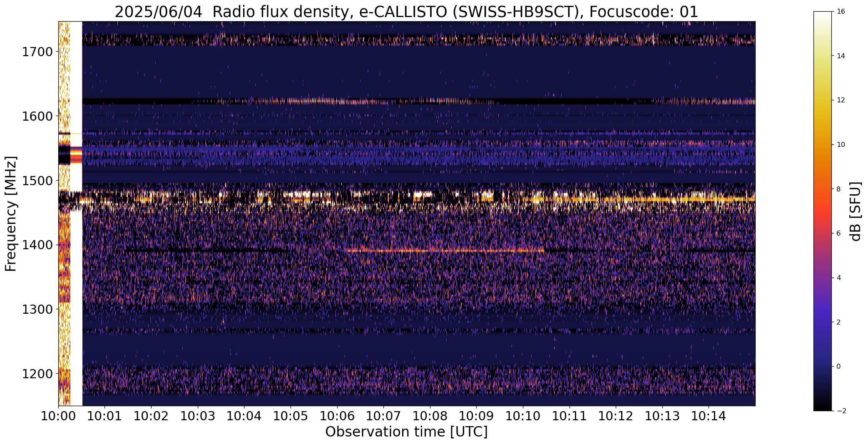Click the 1600 frequency tick label
868x444 pixels.
[x=37, y=116]
